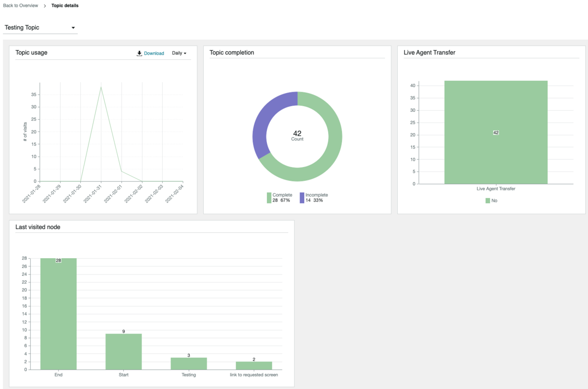Click the Start bar with value 9
588x389 pixels.
pyautogui.click(x=123, y=352)
